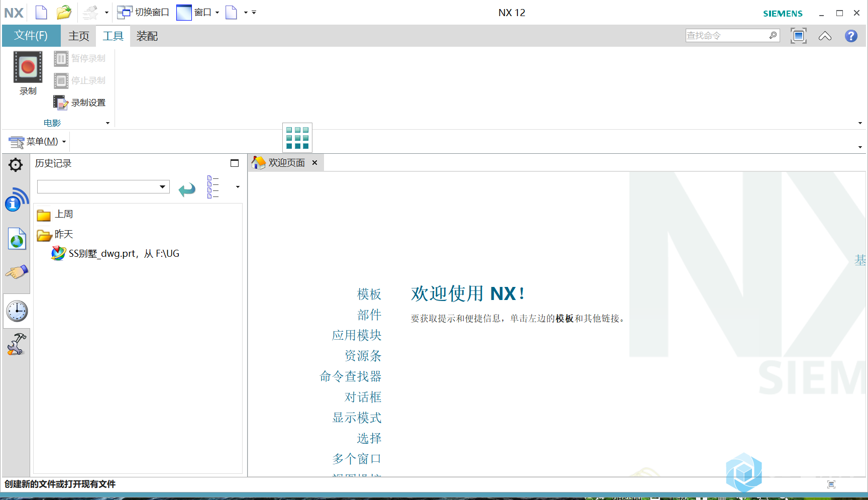The width and height of the screenshot is (868, 500).
Task: Open SS别墅_dwg.prt from history
Action: [x=115, y=253]
